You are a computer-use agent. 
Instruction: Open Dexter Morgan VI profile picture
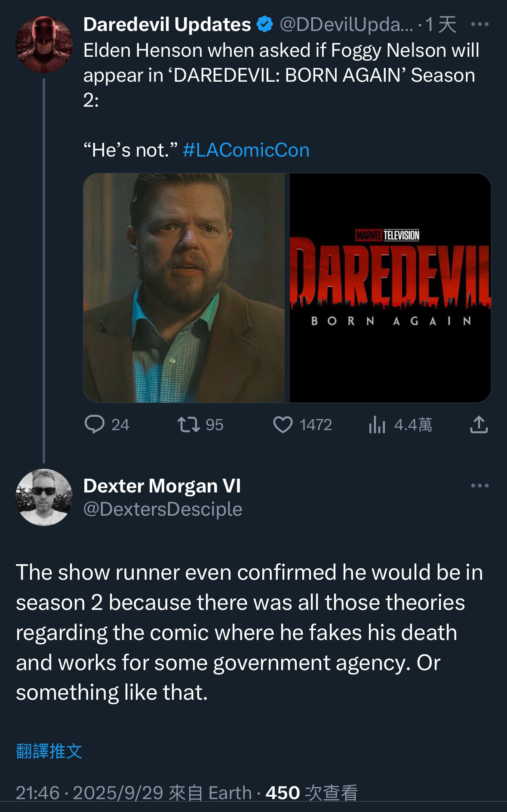pos(44,497)
